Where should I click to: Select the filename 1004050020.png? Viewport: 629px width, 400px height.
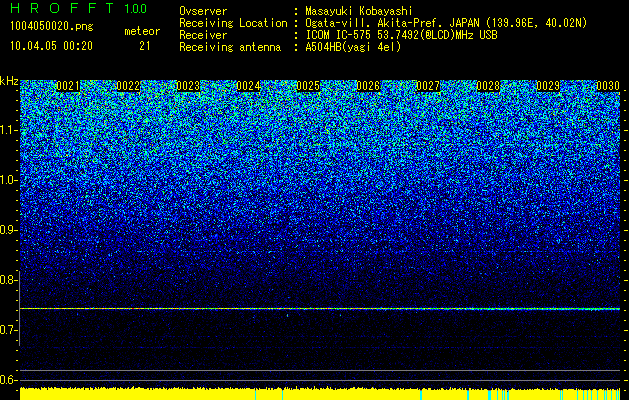pos(52,27)
